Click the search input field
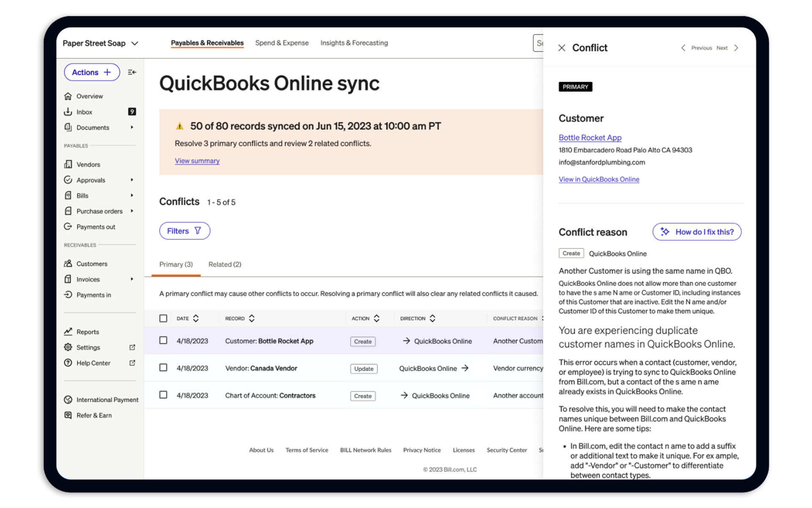812x508 pixels. [538, 43]
